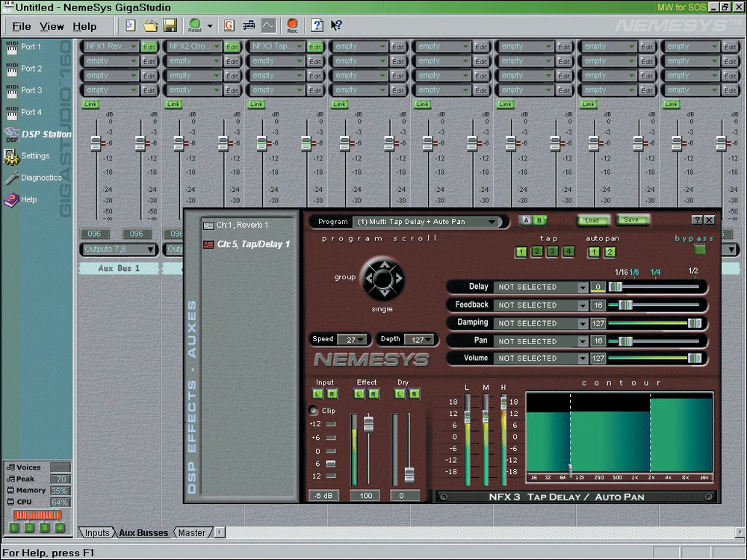Enable tap 3 button

click(552, 252)
